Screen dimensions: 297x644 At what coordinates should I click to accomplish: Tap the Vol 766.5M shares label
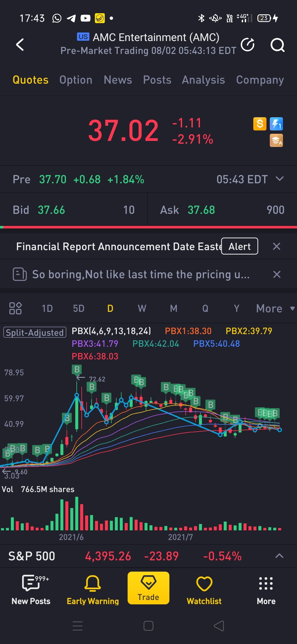pyautogui.click(x=38, y=489)
